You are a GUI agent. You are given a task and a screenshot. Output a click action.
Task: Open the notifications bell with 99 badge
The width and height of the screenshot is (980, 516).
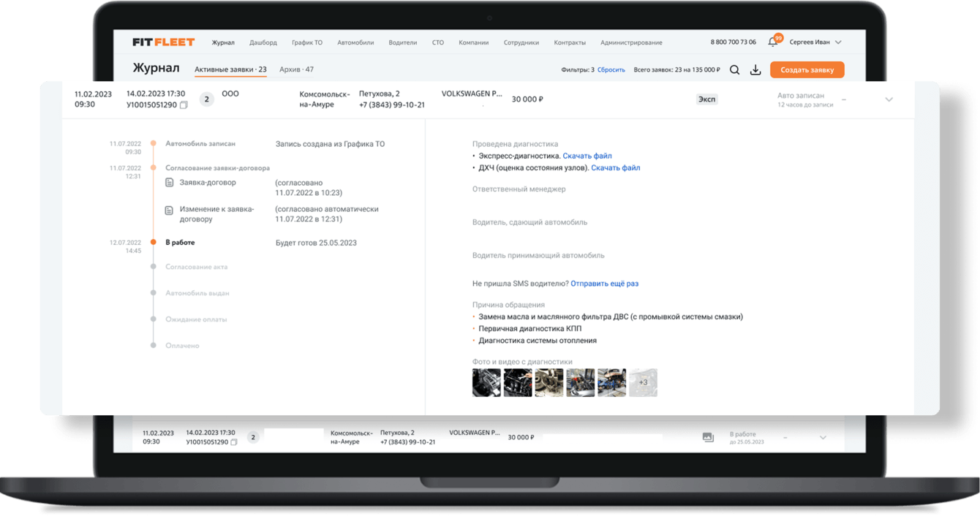coord(772,42)
